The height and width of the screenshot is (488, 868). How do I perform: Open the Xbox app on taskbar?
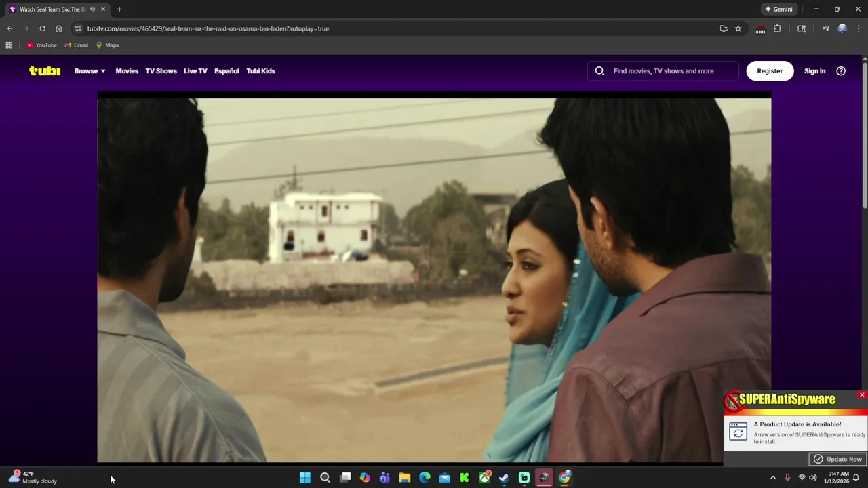tap(484, 478)
